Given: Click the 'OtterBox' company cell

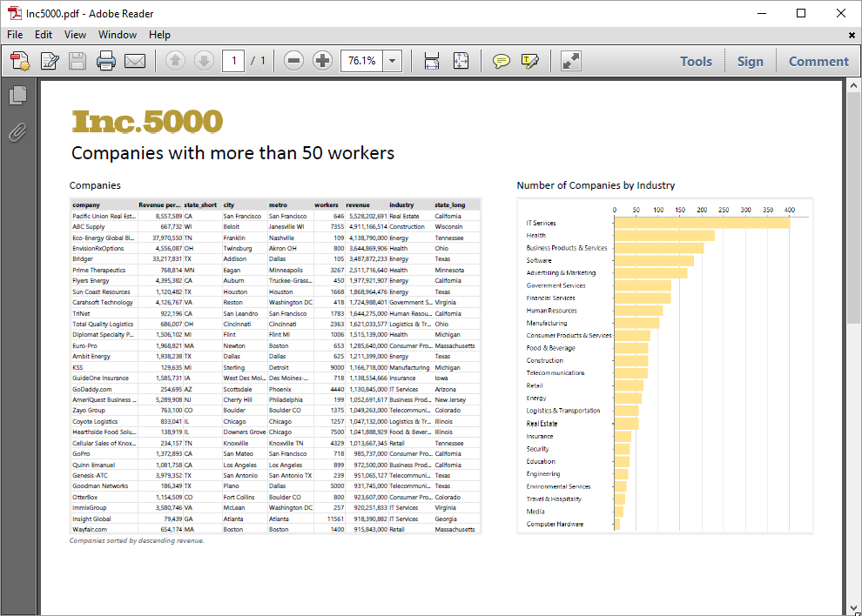Looking at the screenshot, I should click(x=104, y=497).
